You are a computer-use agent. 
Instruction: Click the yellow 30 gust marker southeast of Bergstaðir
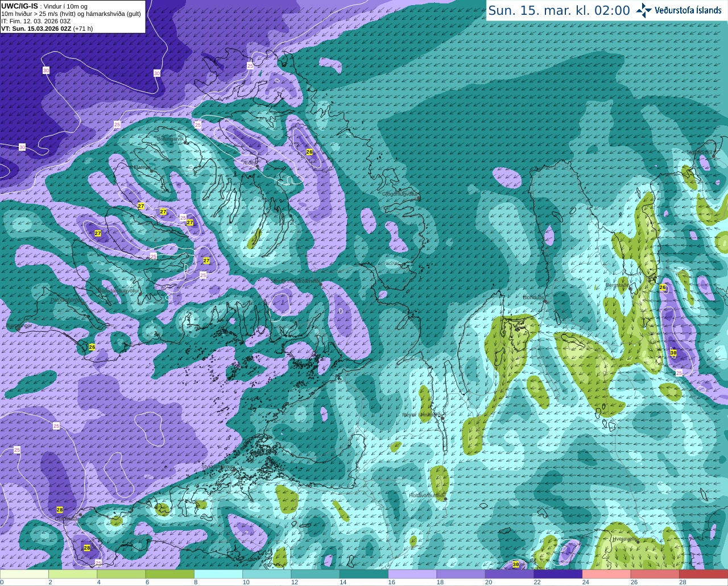coord(673,353)
